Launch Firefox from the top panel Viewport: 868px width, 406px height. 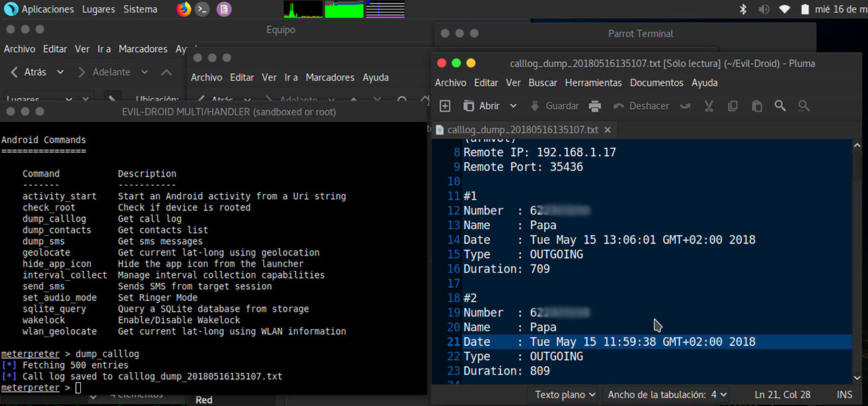click(x=184, y=9)
